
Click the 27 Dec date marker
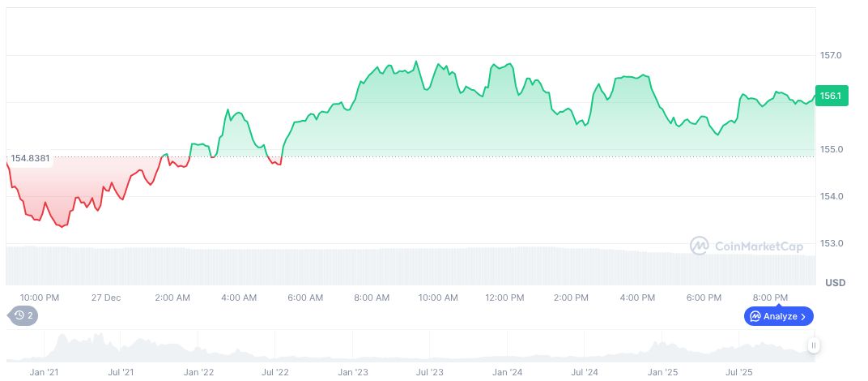(106, 298)
